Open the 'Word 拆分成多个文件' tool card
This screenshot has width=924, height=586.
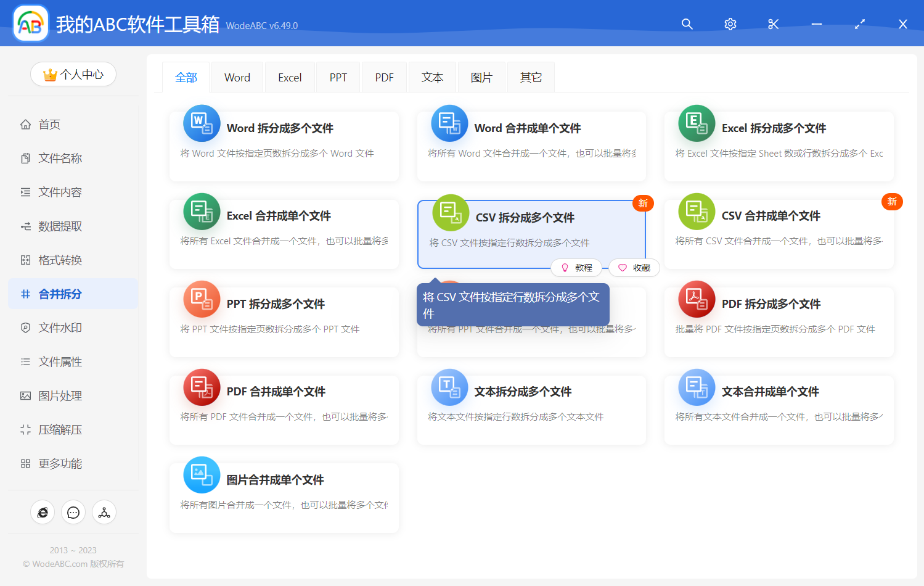point(284,146)
